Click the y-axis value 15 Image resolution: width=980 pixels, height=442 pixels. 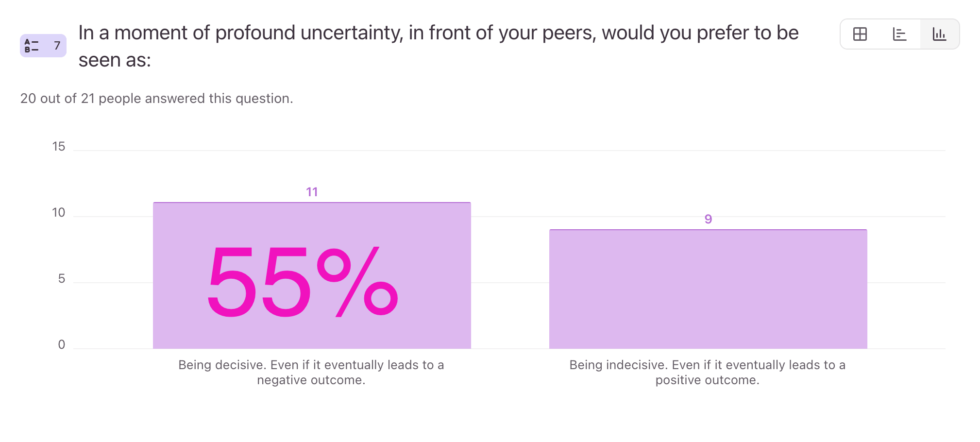click(x=58, y=146)
